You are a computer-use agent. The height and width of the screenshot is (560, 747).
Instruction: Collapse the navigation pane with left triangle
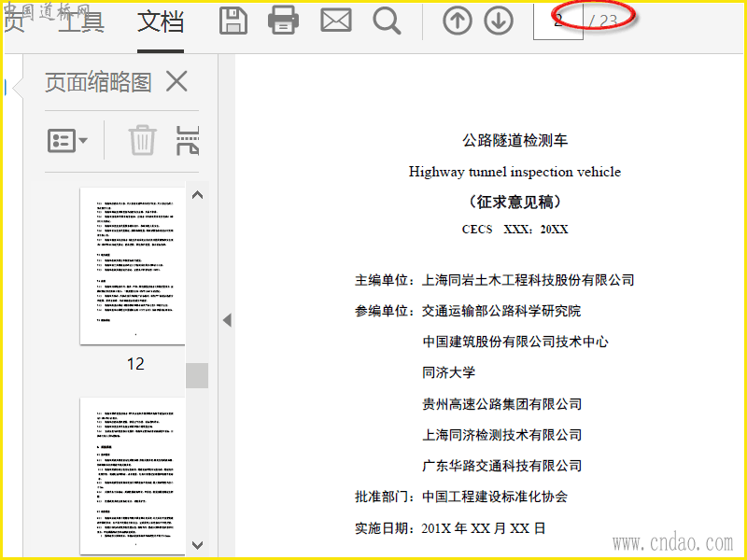pyautogui.click(x=227, y=320)
